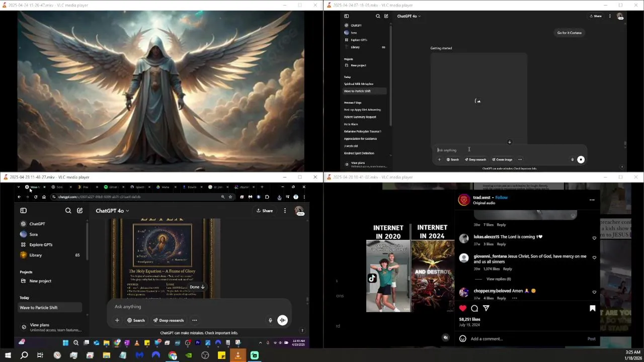
Task: Open View plans in bottom-left ChatGPT sidebar
Action: click(x=50, y=327)
